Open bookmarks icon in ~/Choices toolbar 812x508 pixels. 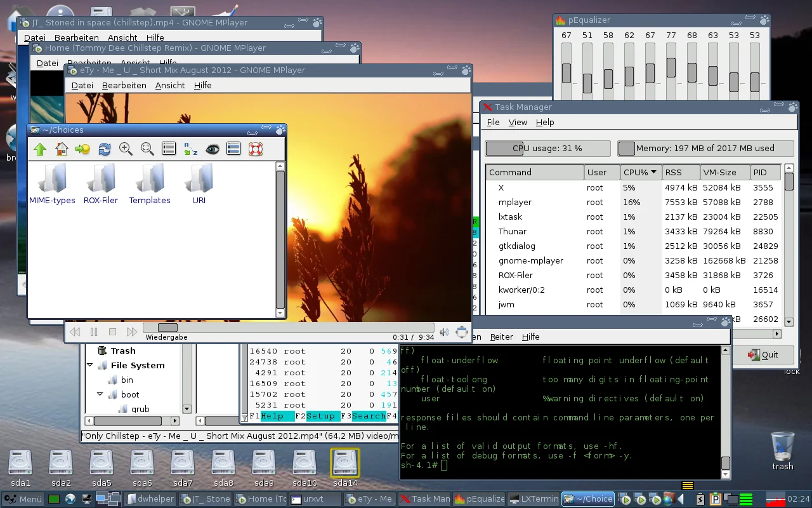tap(83, 149)
